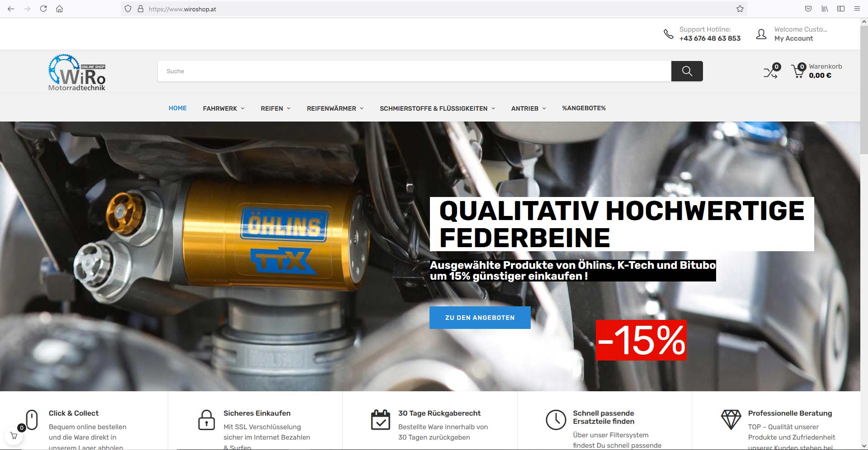This screenshot has height=450, width=868.
Task: Click the clock icon for Schnell passende Ersatzteile
Action: point(556,420)
